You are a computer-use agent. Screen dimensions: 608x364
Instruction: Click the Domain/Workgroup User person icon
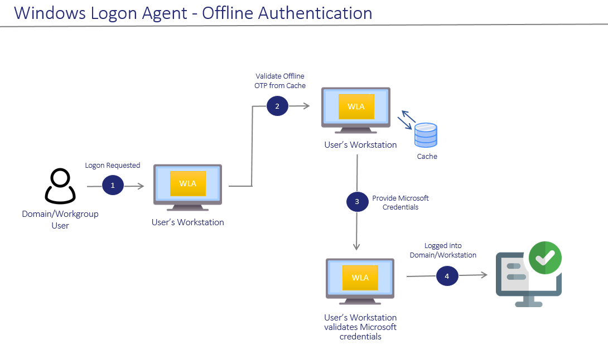pyautogui.click(x=60, y=186)
